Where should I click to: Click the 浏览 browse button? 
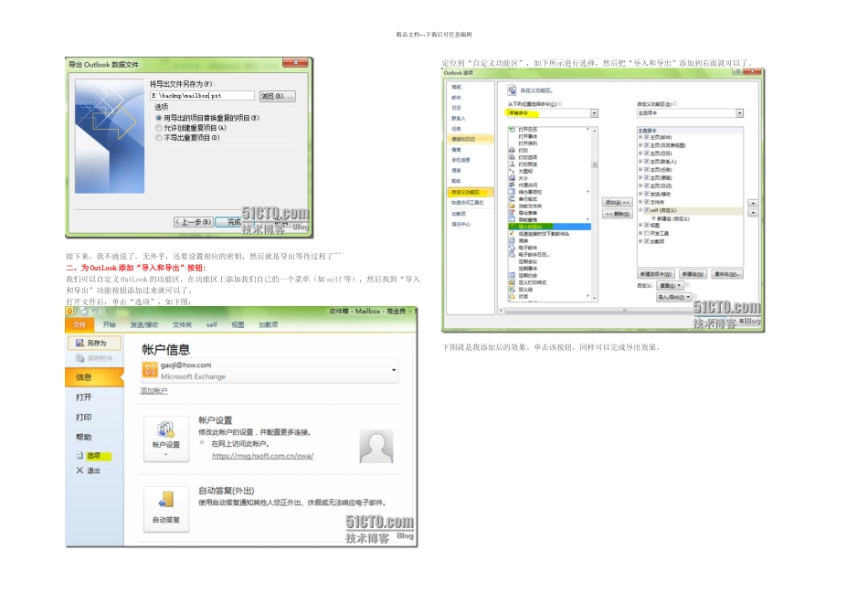pyautogui.click(x=278, y=96)
